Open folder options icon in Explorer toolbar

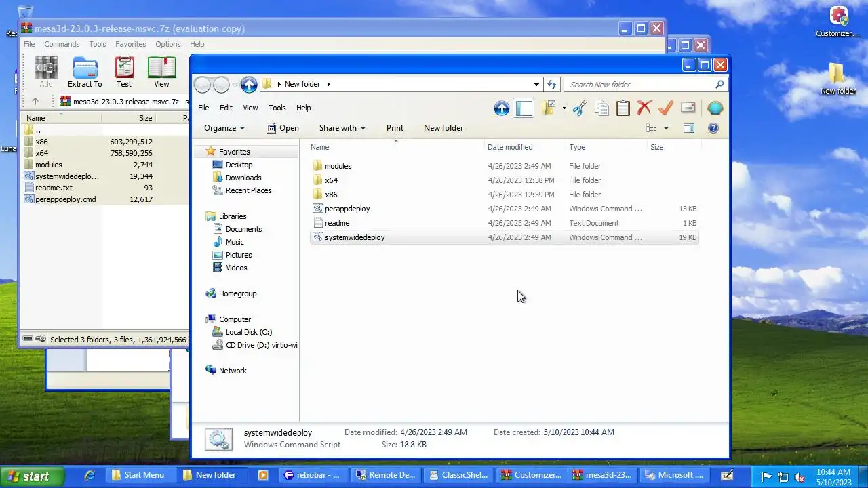(x=549, y=108)
